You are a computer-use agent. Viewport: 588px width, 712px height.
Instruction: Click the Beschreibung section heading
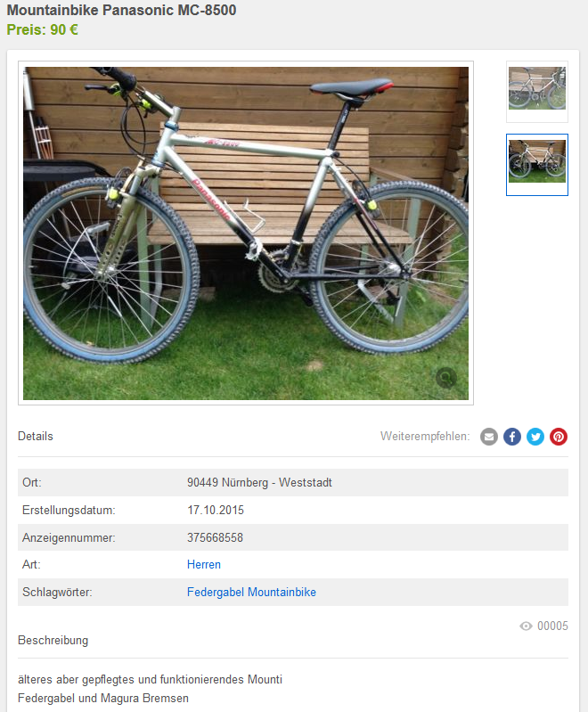(53, 640)
